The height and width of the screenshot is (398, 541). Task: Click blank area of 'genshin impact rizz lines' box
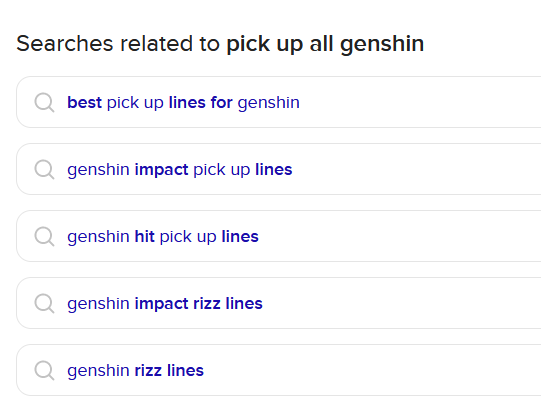397,303
